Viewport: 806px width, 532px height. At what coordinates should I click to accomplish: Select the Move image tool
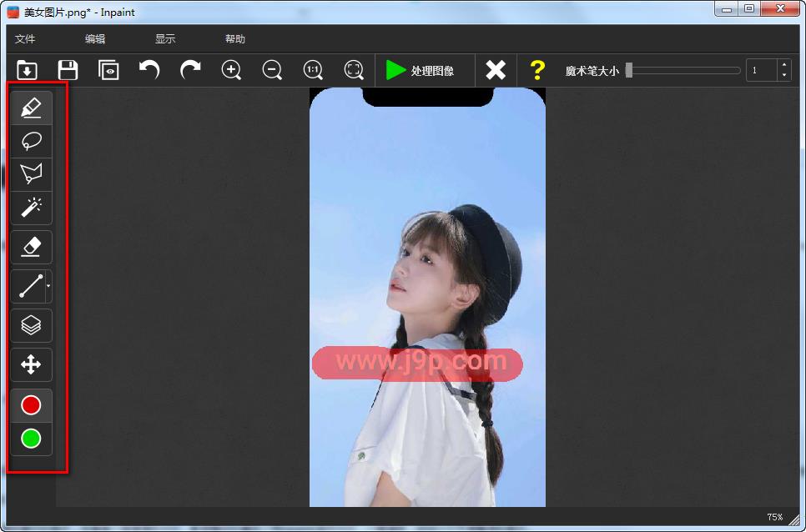tap(31, 364)
